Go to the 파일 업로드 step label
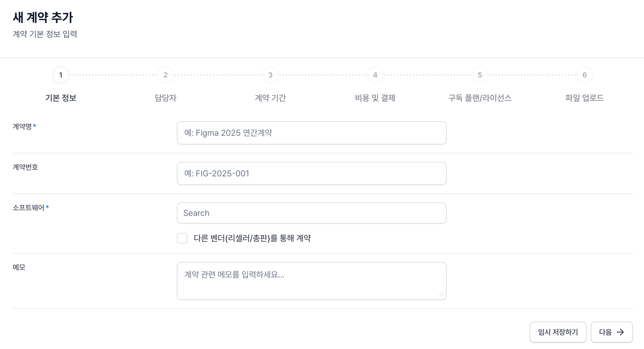Viewport: 644px width, 349px height. click(x=585, y=98)
